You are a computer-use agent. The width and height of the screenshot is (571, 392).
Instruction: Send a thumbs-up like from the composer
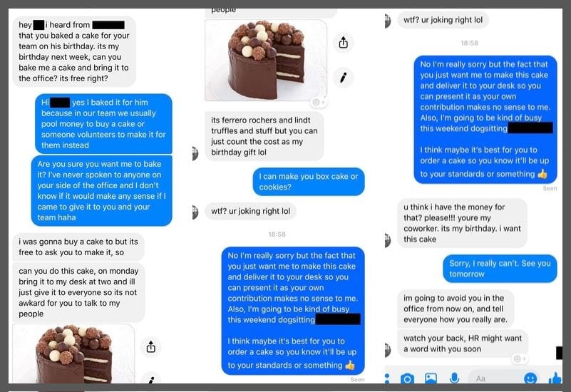[x=555, y=378]
